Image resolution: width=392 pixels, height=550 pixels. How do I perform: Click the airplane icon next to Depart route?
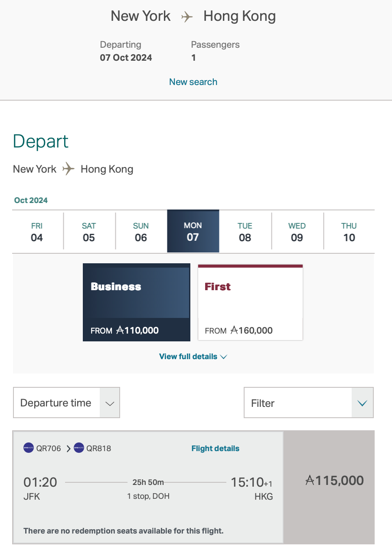tap(68, 169)
